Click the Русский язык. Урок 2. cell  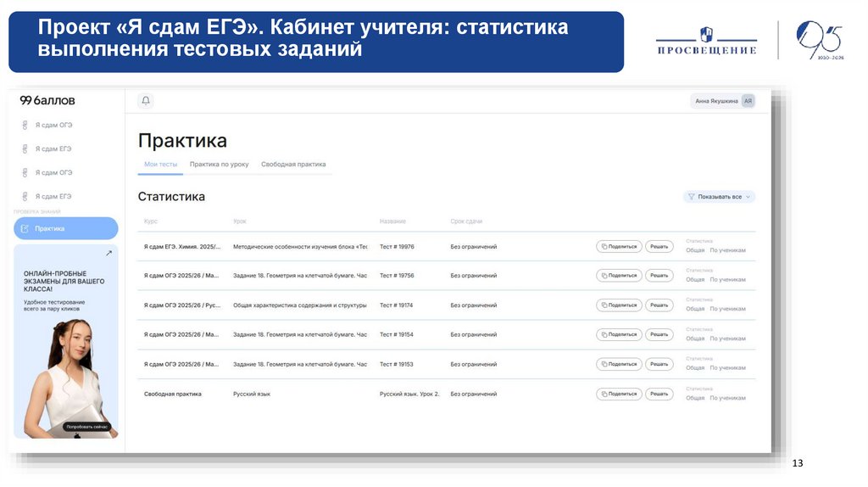pos(409,394)
